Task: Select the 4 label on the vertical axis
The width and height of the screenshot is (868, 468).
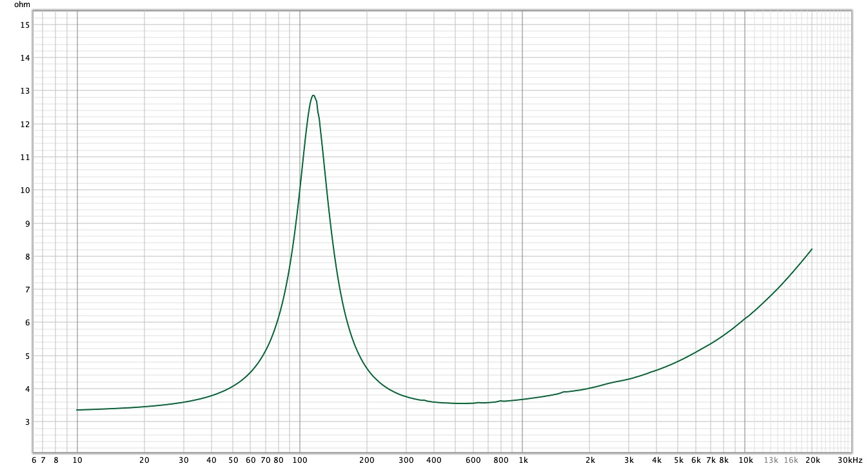Action: [x=27, y=389]
